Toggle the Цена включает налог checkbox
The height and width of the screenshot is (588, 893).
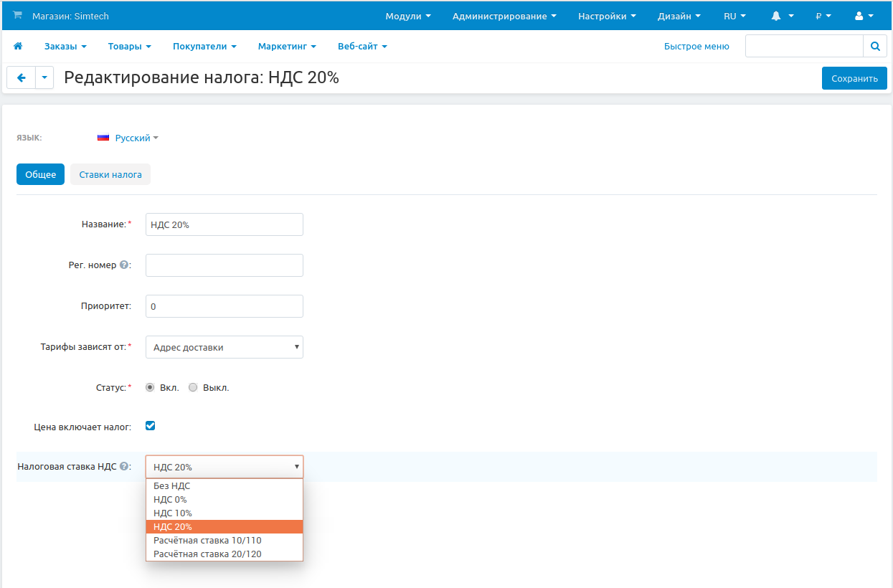pyautogui.click(x=151, y=426)
